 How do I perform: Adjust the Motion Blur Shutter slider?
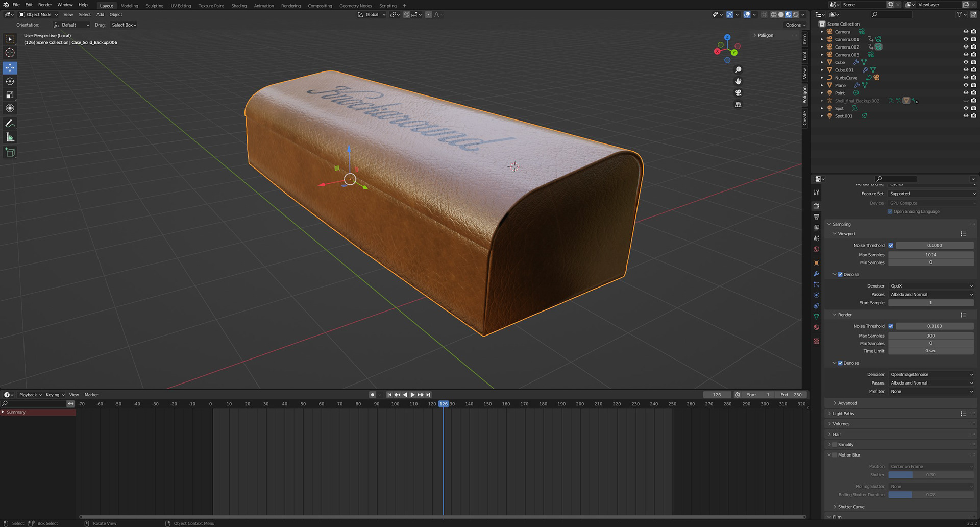[x=931, y=475]
